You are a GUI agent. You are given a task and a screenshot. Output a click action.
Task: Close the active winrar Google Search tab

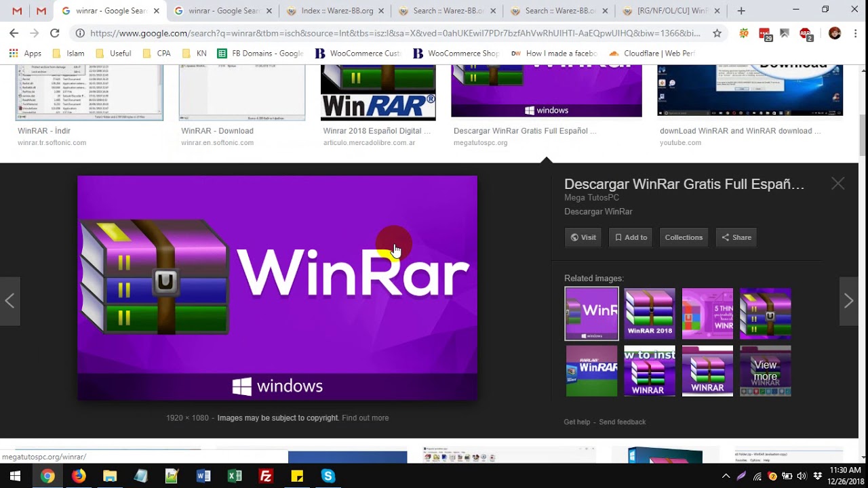(157, 11)
